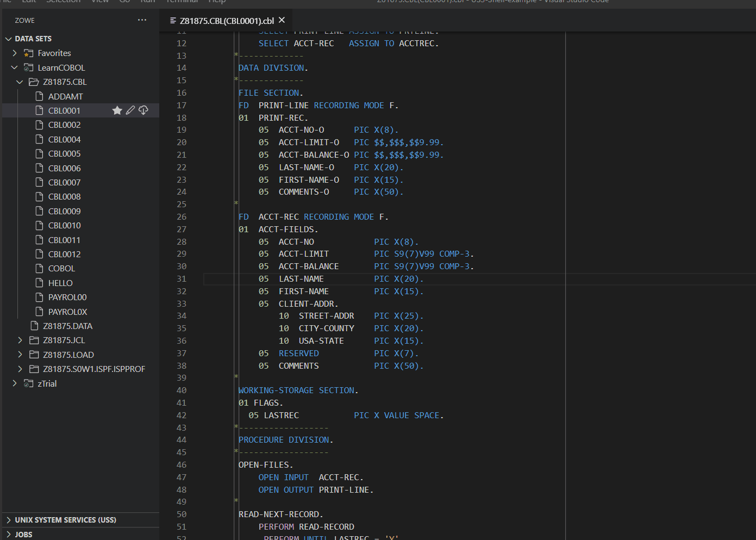Screen dimensions: 756x540
Task: Add CBL0001 to Zowe favorites via star icon
Action: (117, 110)
